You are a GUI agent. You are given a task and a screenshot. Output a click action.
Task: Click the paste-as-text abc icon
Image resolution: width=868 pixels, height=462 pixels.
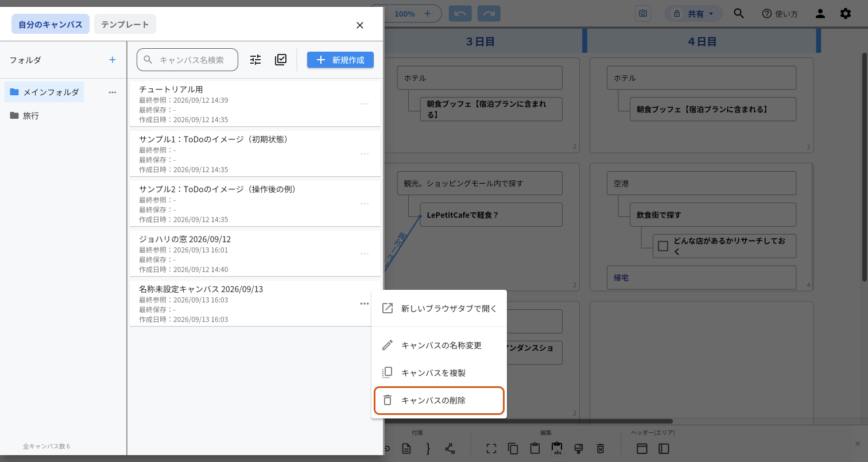point(557,449)
